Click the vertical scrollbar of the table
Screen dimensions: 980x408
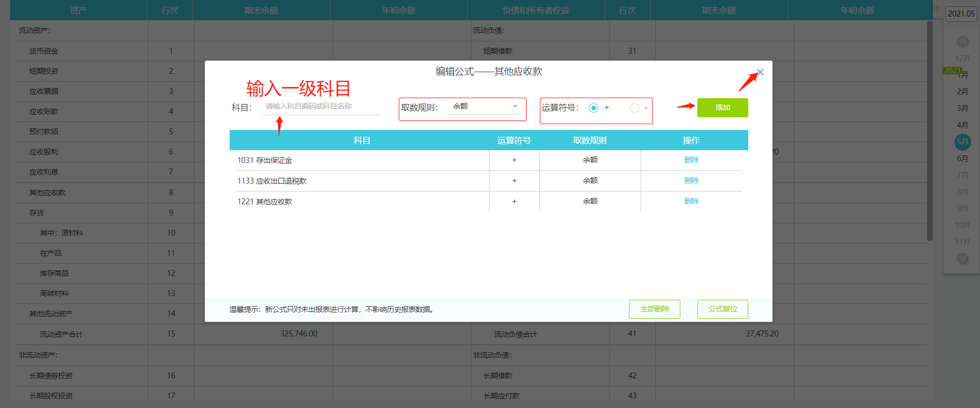click(930, 131)
